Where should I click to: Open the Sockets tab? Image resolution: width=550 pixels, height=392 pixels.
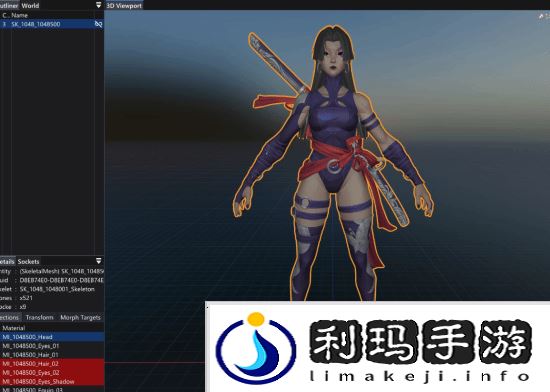coord(28,262)
